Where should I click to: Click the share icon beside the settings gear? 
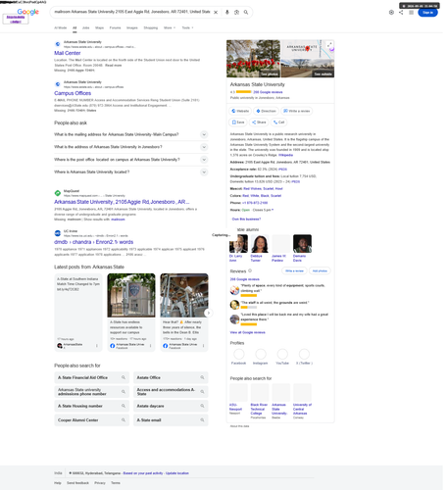coord(401,13)
